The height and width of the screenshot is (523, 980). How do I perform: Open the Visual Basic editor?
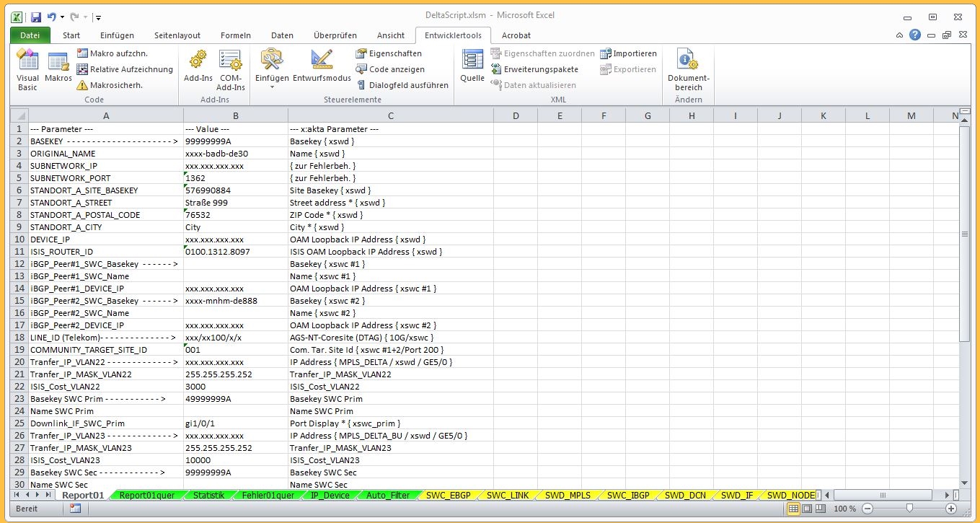pos(27,69)
